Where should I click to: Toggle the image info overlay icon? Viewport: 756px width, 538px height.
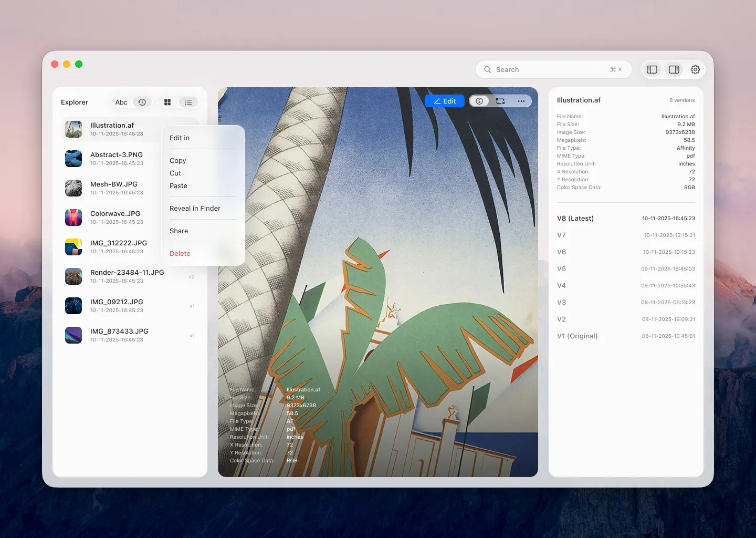[479, 101]
